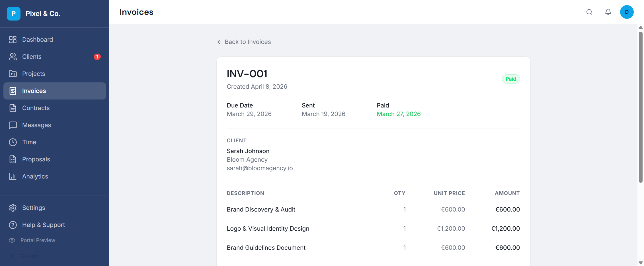Click the scrollbar down arrow
Viewport: 644px width, 266px height.
641,263
